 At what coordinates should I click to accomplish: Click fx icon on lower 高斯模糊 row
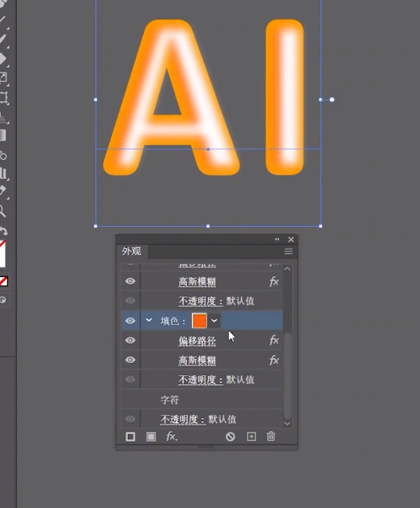[274, 360]
